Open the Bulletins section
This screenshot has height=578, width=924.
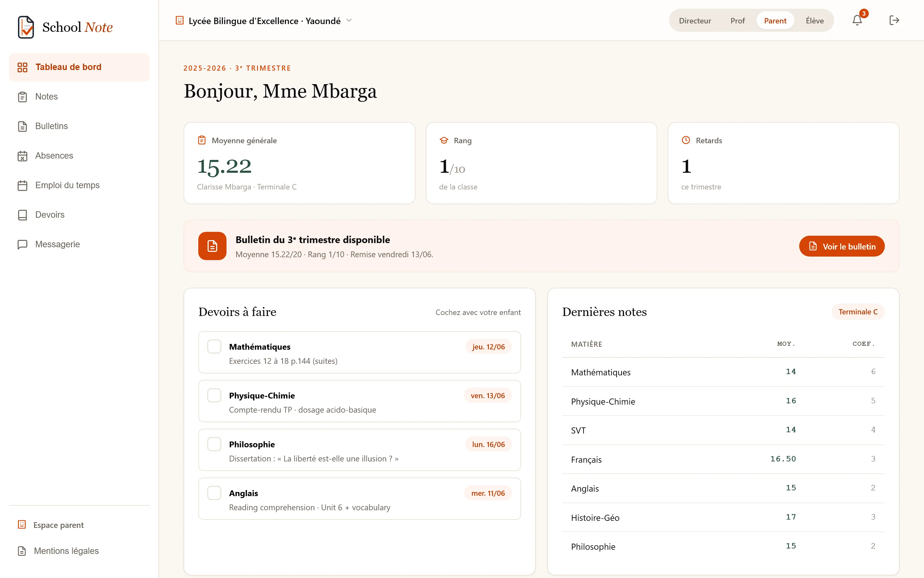tap(79, 126)
